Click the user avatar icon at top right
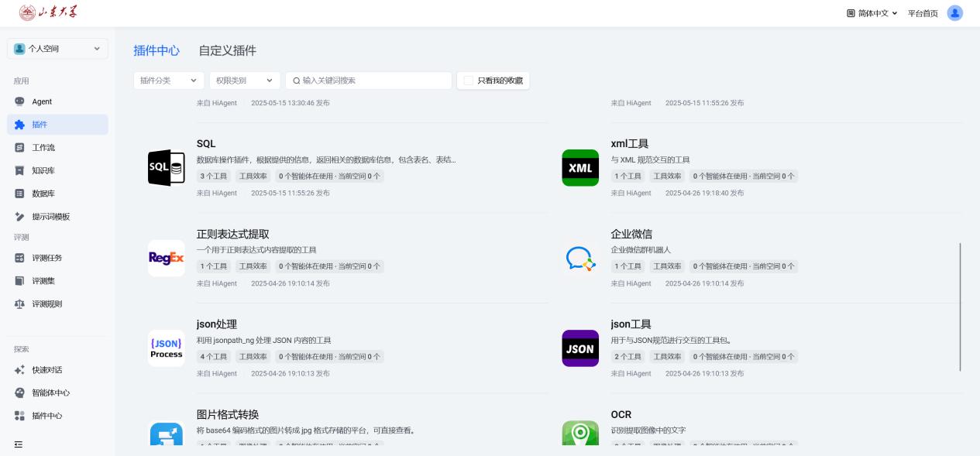 (955, 13)
